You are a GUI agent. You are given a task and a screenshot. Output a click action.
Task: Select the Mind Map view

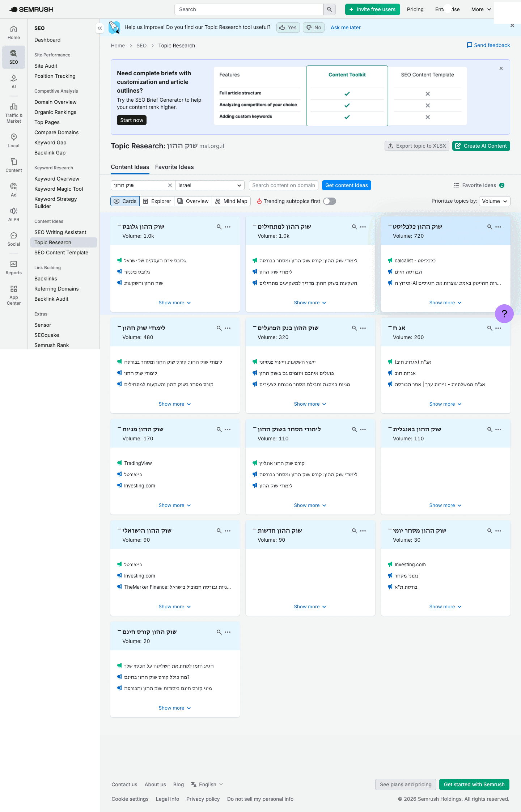coord(232,201)
